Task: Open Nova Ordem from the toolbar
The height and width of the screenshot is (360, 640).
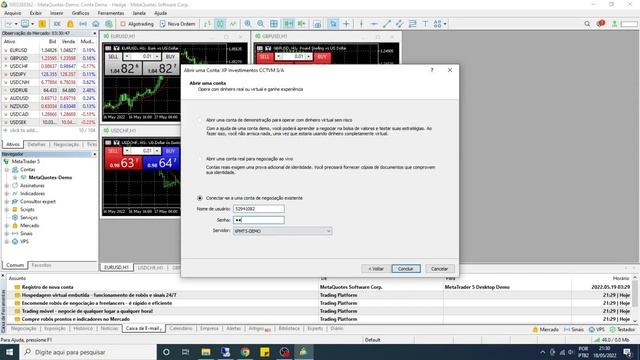Action: pos(178,24)
